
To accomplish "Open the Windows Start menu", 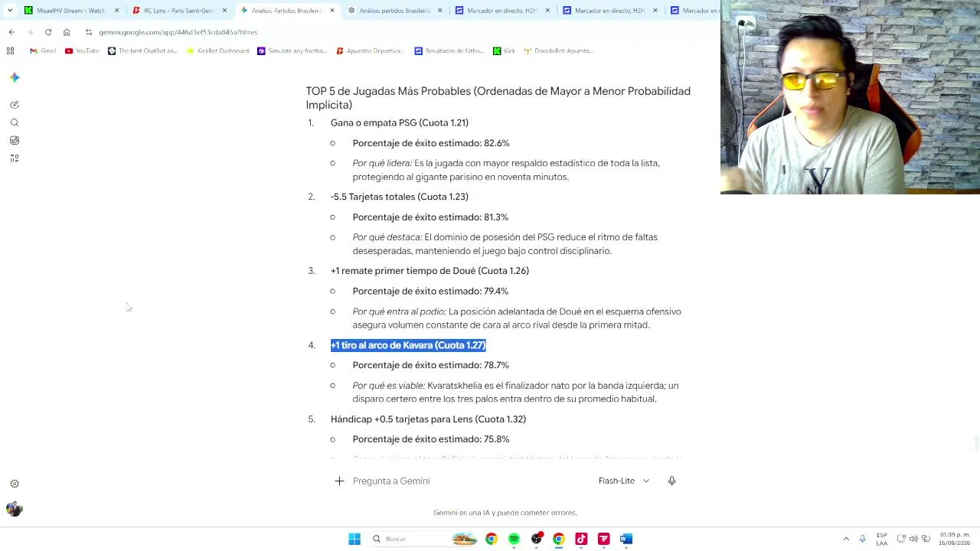I will 354,539.
